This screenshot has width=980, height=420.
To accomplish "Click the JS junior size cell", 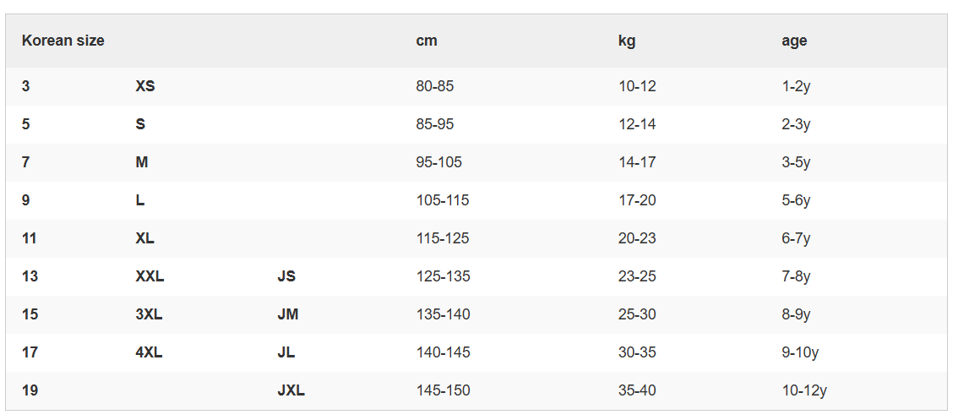I will 286,276.
